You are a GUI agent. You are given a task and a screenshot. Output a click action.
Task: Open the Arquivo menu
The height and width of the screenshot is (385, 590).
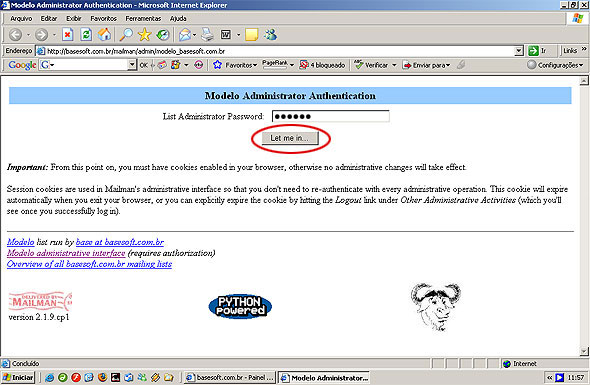(x=21, y=18)
